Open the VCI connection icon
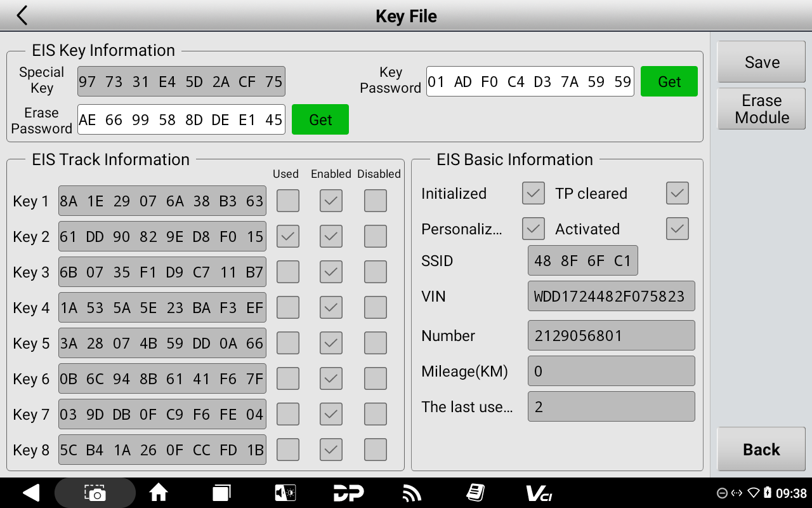The width and height of the screenshot is (812, 508). [539, 493]
